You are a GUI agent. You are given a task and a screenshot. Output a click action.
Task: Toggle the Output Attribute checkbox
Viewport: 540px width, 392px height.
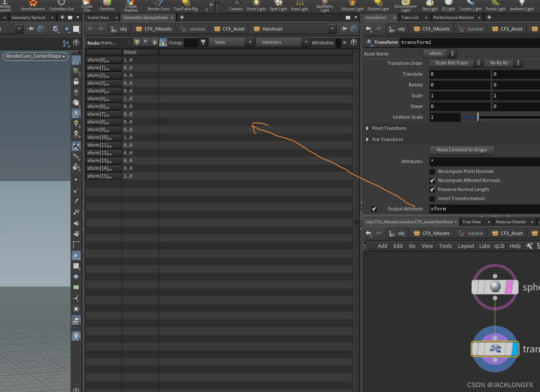point(374,209)
